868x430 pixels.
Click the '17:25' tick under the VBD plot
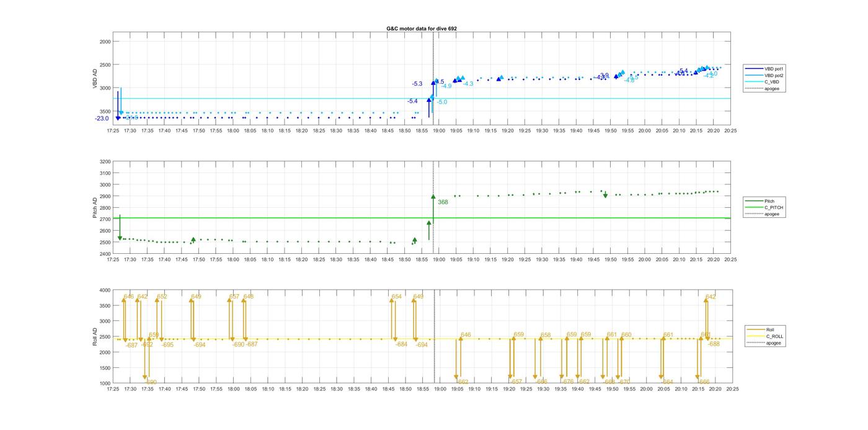[x=113, y=131]
